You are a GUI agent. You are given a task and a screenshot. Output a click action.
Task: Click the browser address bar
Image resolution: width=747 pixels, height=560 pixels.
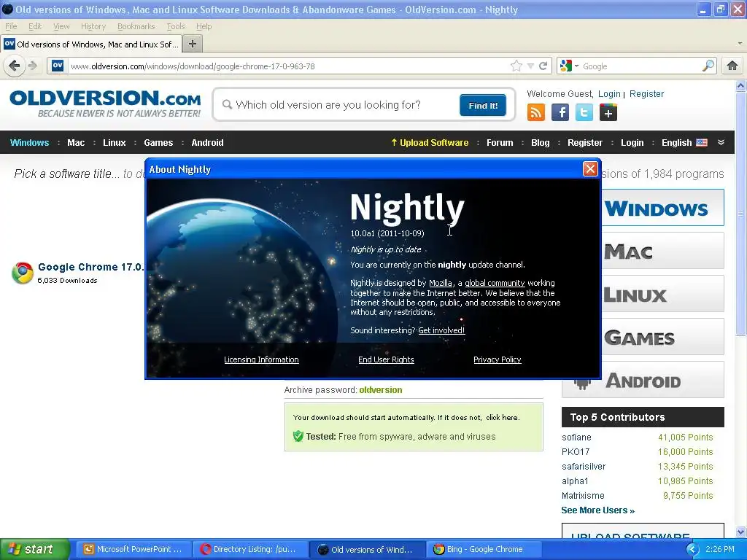(x=286, y=66)
